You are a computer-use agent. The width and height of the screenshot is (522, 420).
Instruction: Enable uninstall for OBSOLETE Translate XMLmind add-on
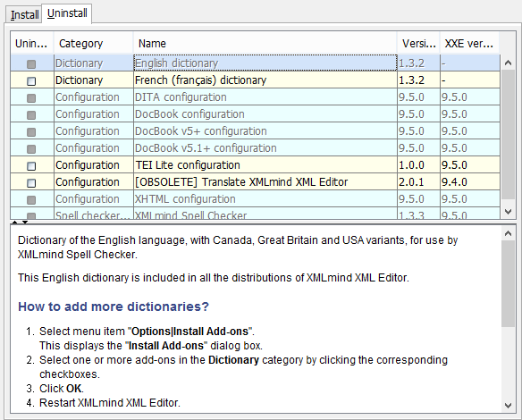click(31, 182)
